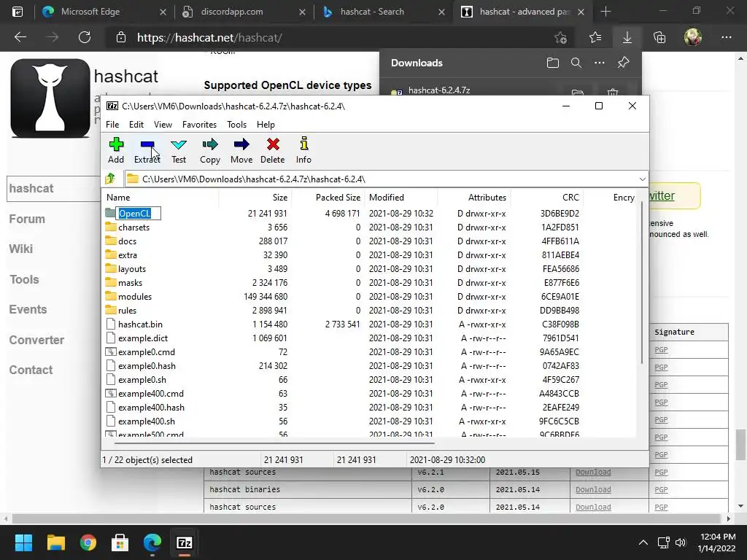Open Forum link on hashcat sidebar

pos(27,219)
